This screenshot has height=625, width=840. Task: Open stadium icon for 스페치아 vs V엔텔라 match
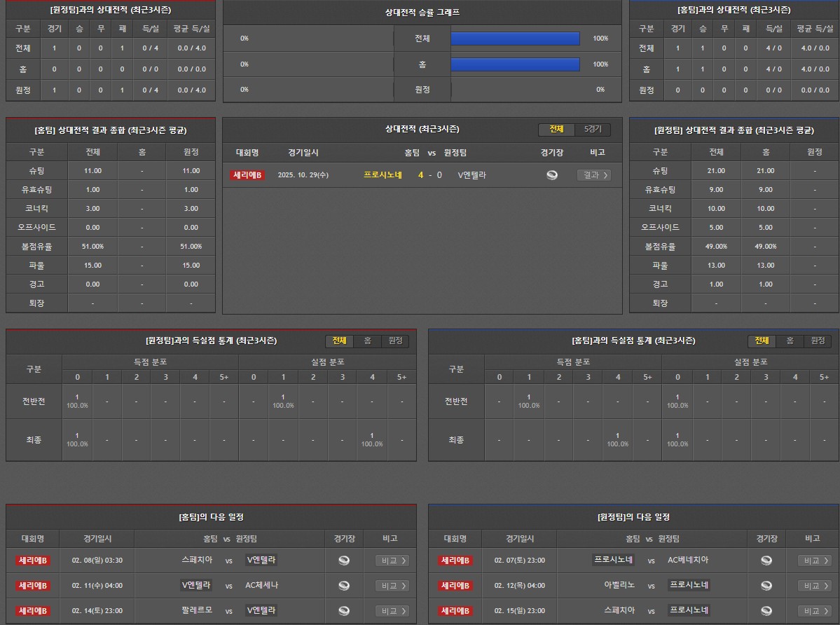point(344,561)
